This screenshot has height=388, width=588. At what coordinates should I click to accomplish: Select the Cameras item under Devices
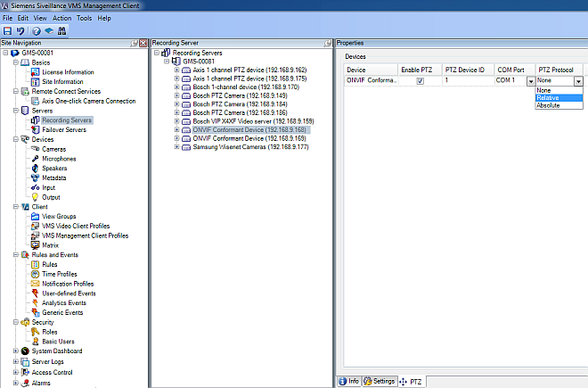[53, 149]
